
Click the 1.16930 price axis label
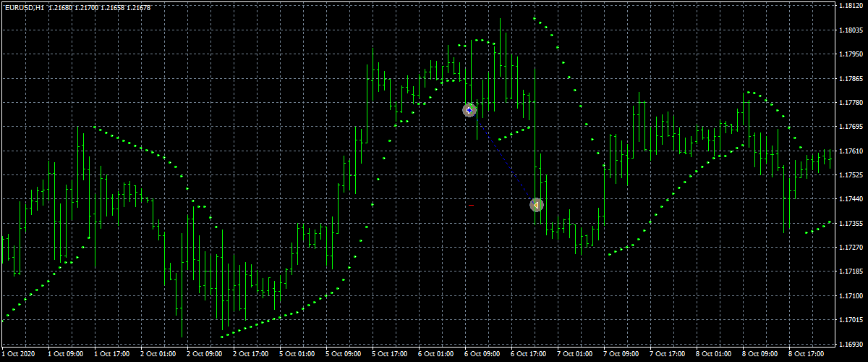pyautogui.click(x=852, y=344)
